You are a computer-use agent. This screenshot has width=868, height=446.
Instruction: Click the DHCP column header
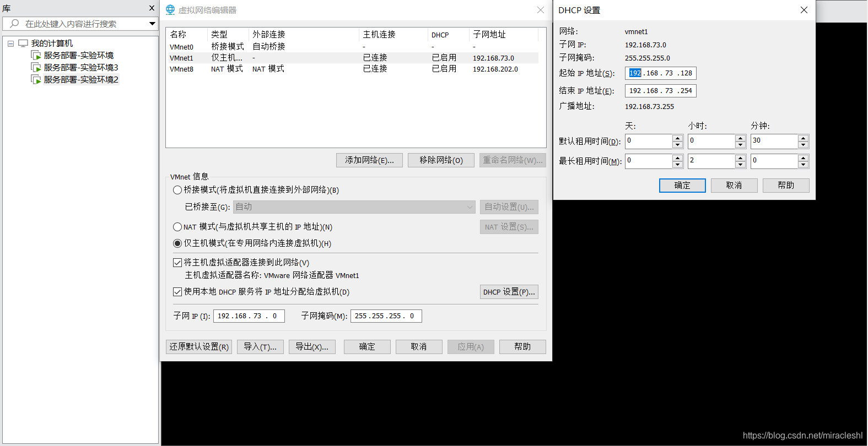(x=449, y=35)
